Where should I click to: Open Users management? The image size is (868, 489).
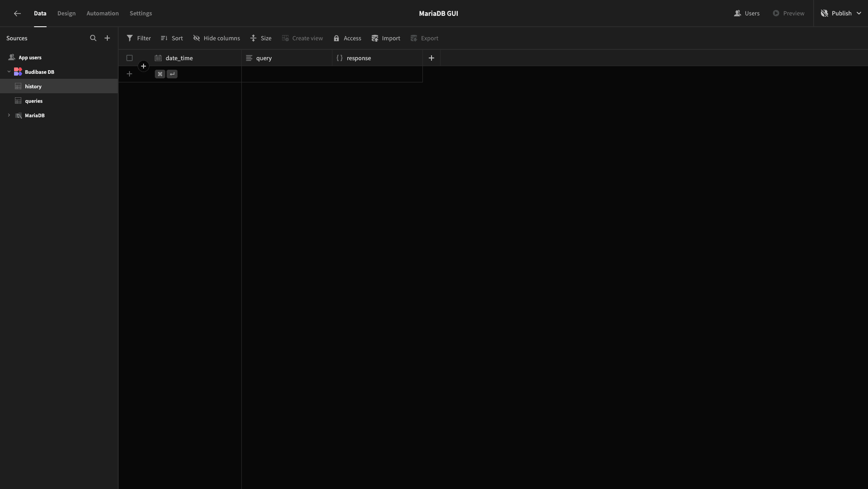[x=747, y=13]
